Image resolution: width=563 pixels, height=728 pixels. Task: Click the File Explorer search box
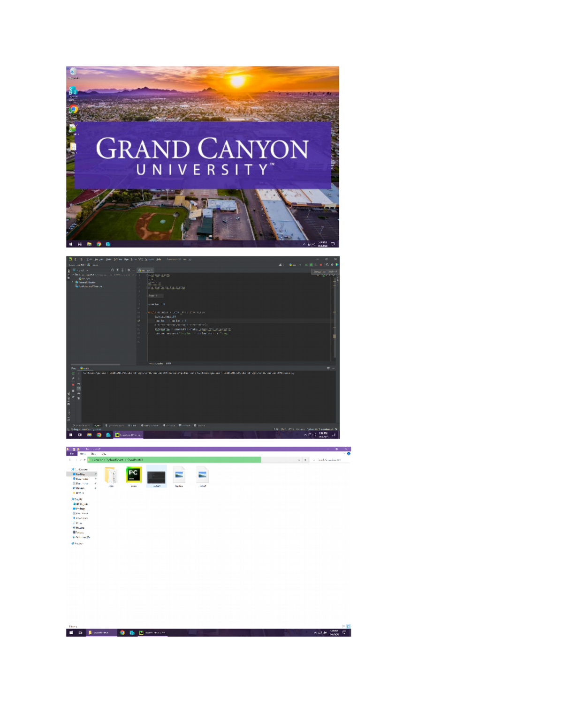coord(331,460)
